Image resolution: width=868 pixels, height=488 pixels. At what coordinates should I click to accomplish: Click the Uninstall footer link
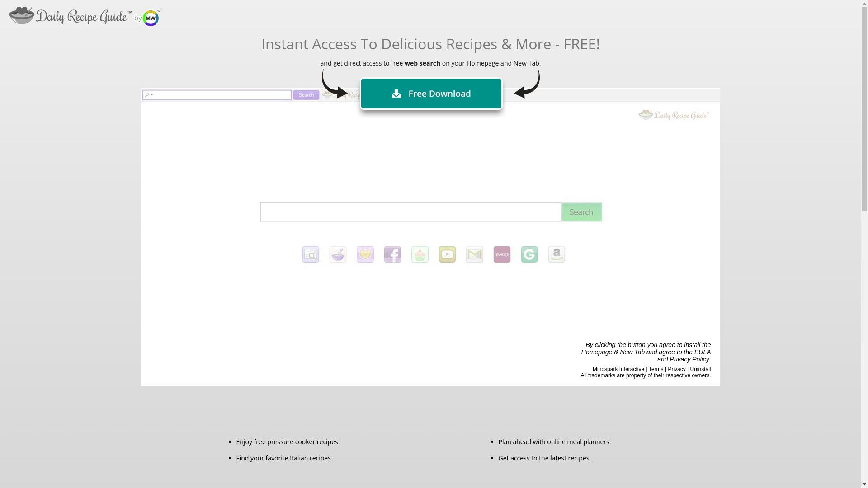click(x=700, y=369)
